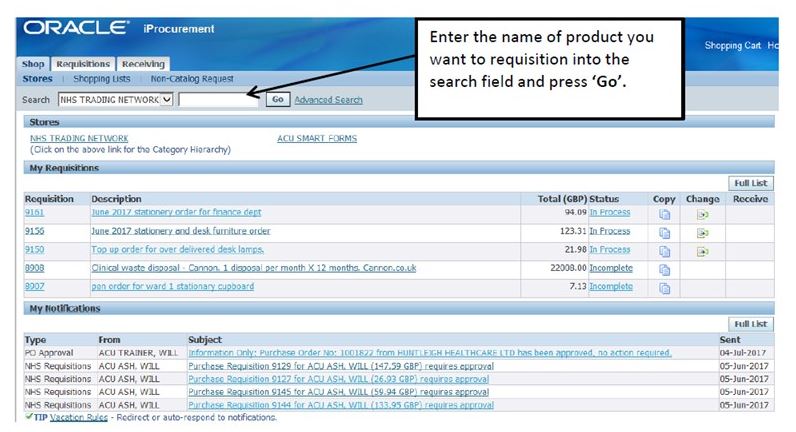Switch to the Shop tab
796x432 pixels.
33,64
